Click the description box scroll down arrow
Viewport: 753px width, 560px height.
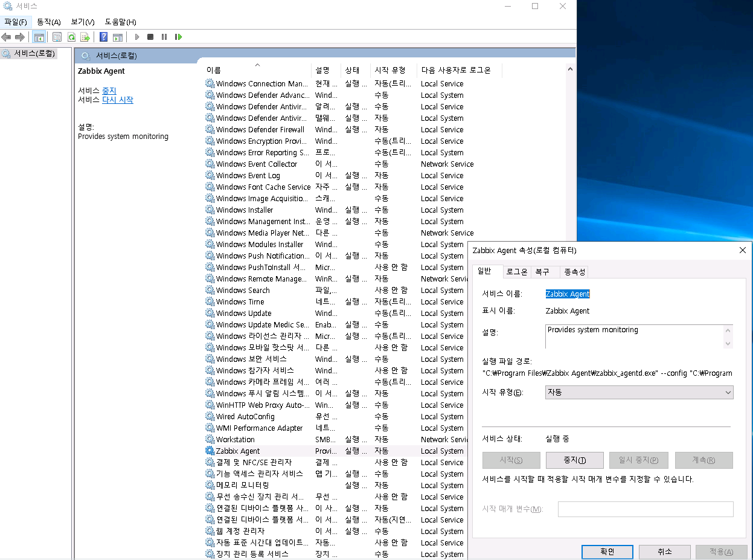pos(728,343)
